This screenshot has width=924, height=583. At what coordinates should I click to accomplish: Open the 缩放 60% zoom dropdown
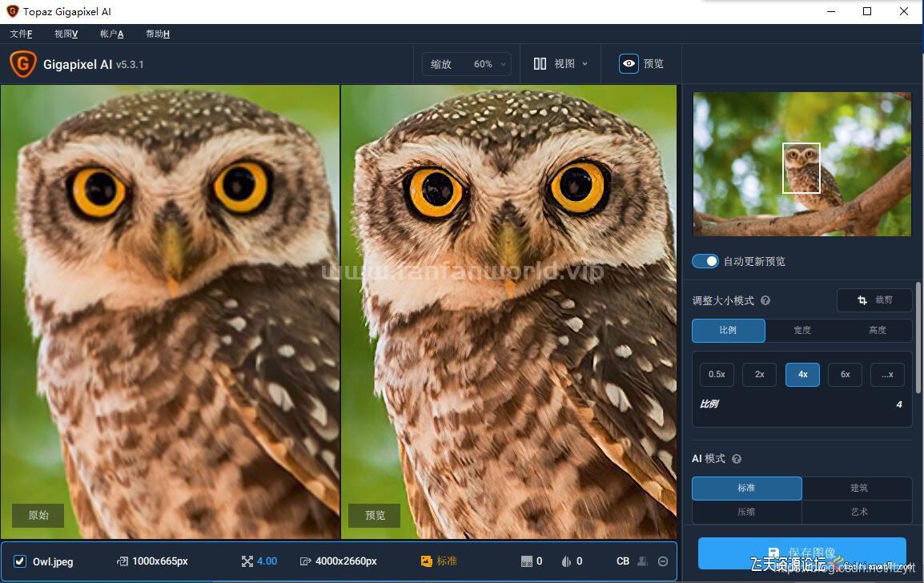[x=467, y=64]
